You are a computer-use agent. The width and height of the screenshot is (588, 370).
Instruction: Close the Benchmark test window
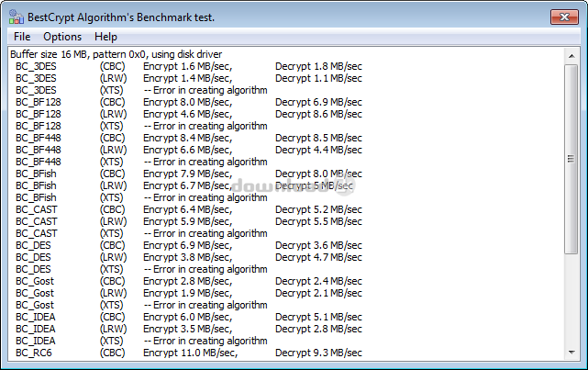click(x=564, y=17)
